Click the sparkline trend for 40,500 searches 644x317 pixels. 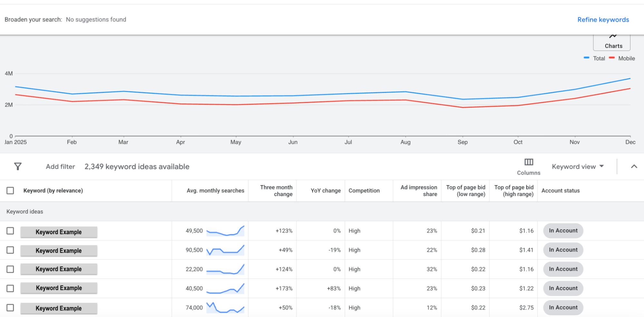click(225, 288)
